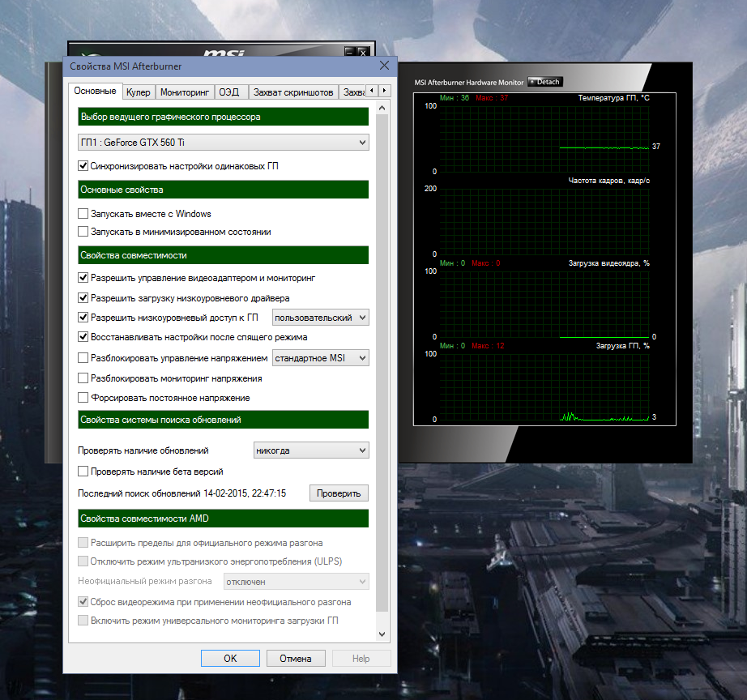Click Сброс видеорежима при применении checkbox
This screenshot has height=700, width=747.
[83, 602]
